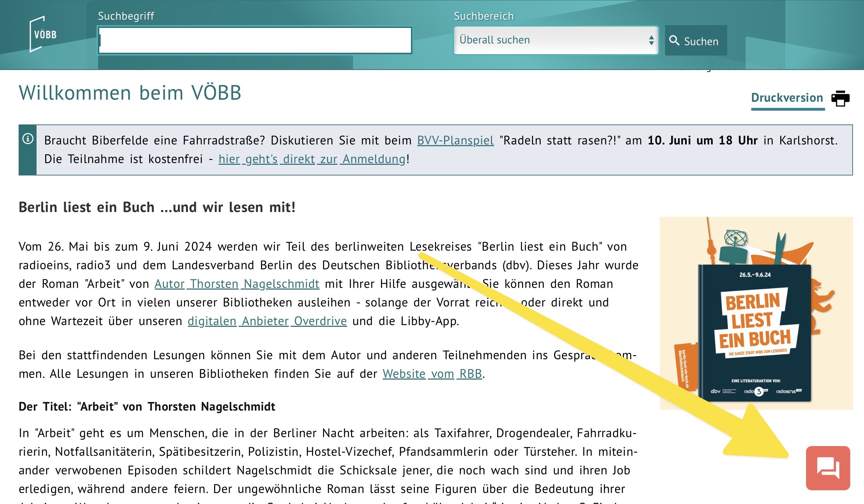Viewport: 864px width, 504px height.
Task: Follow the 'Website vom RBB' link
Action: (x=432, y=374)
